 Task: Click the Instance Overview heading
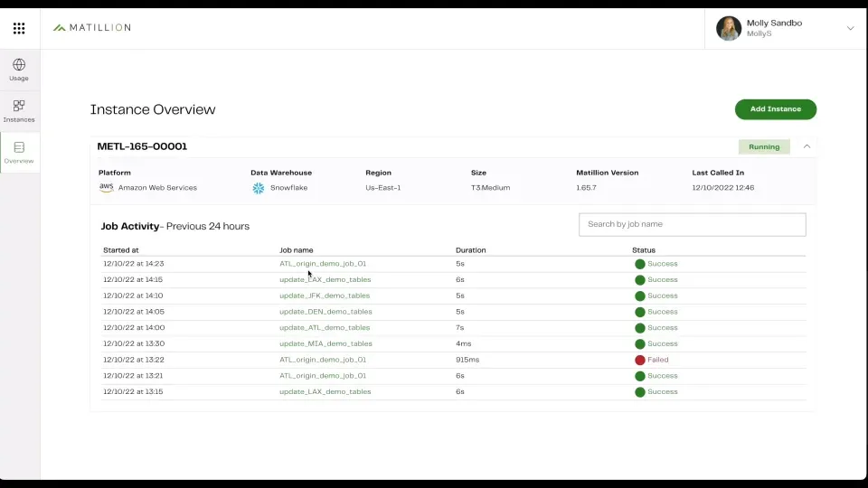(x=153, y=109)
